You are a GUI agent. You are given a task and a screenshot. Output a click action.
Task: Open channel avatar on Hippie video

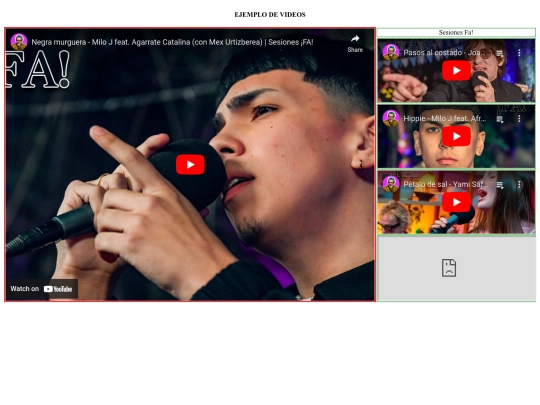point(391,118)
